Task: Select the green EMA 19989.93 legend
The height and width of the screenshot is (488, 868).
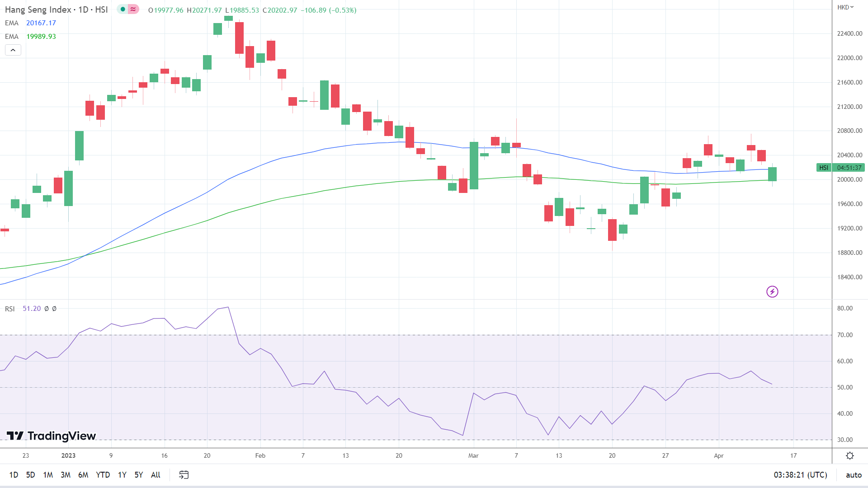Action: [x=30, y=37]
